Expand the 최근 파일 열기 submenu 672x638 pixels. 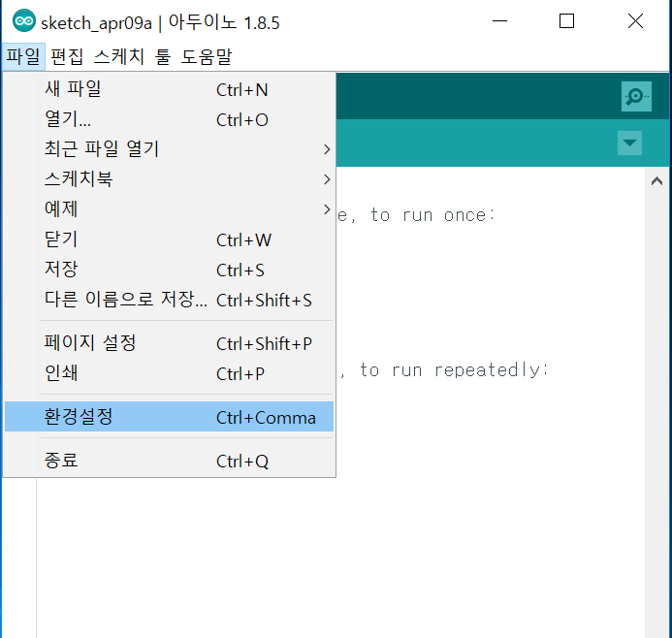pos(170,149)
